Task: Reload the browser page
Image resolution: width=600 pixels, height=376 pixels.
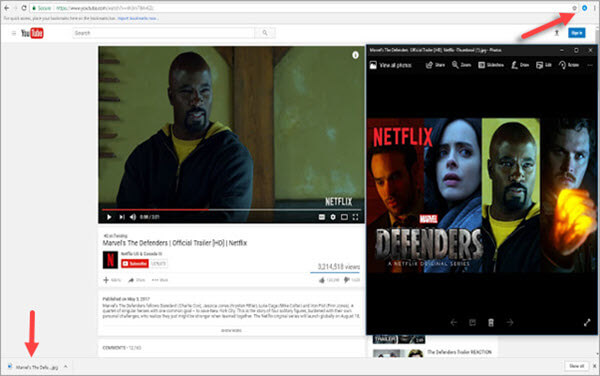Action: coord(24,8)
